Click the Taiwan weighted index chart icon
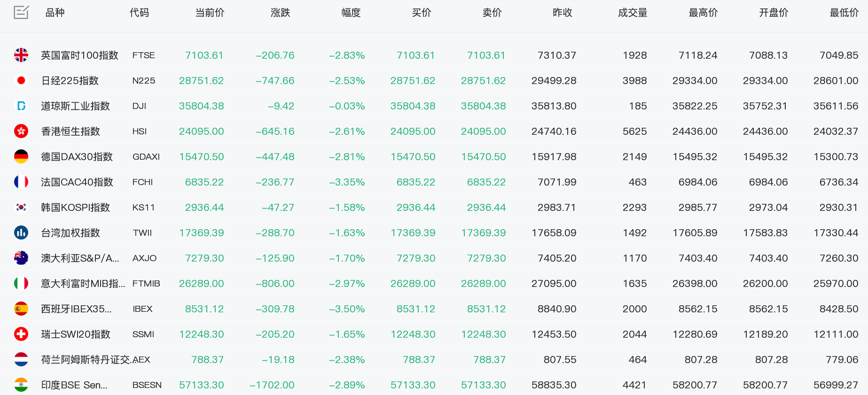Image resolution: width=868 pixels, height=395 pixels. (x=21, y=233)
